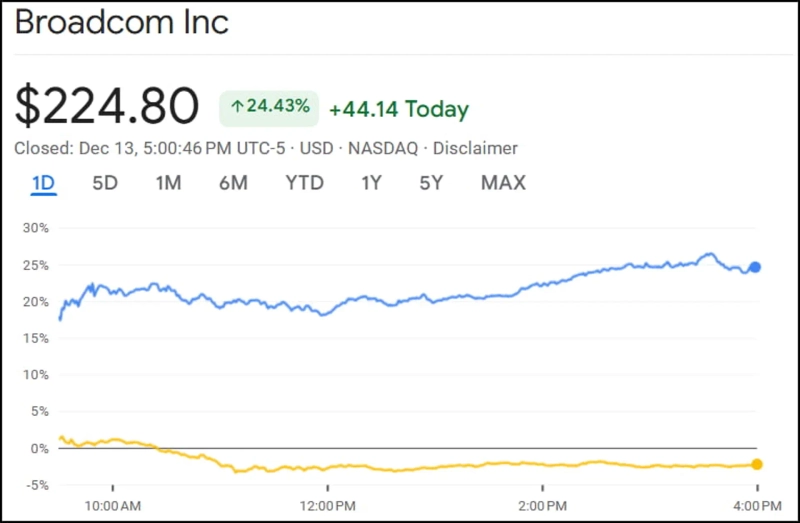Switch to the 1Y chart view
Screen dimensions: 800x523
click(x=372, y=183)
